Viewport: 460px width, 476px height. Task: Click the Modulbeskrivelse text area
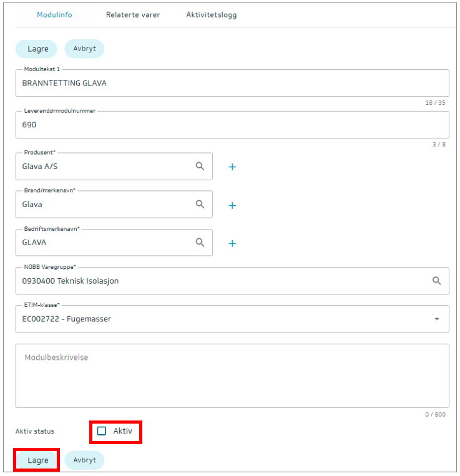[x=231, y=376]
